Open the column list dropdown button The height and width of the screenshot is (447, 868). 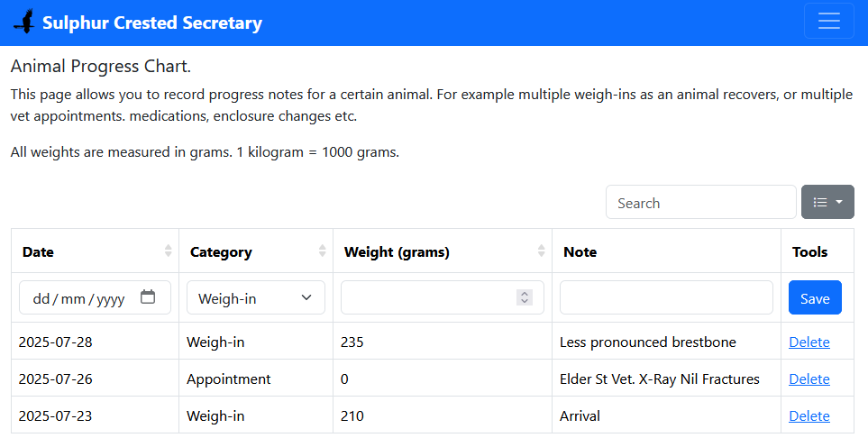(827, 202)
